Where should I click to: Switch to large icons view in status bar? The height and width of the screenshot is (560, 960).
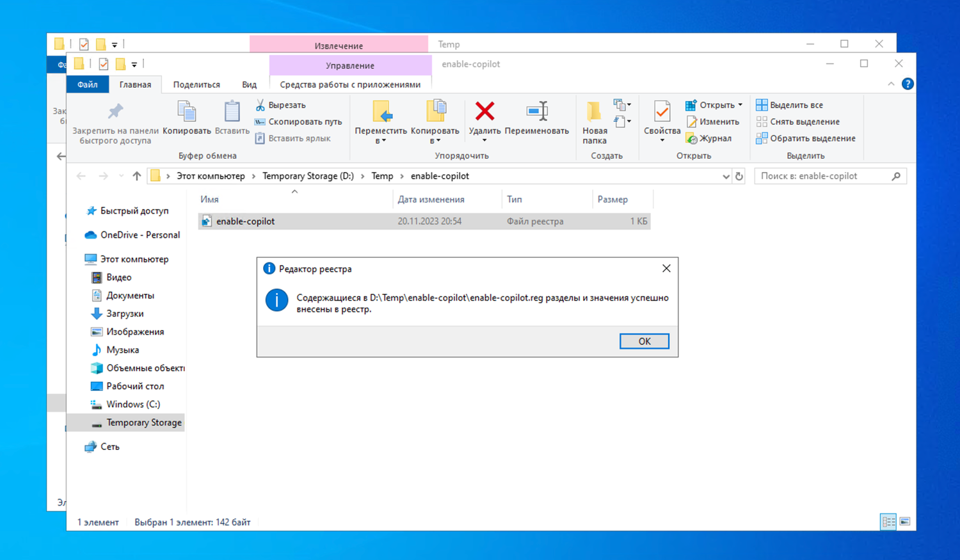[x=905, y=522]
